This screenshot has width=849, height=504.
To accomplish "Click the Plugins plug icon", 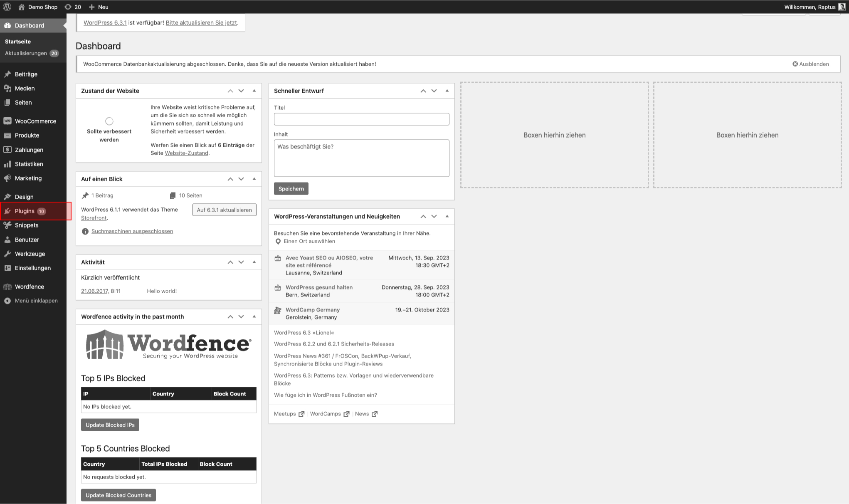I will pos(7,211).
